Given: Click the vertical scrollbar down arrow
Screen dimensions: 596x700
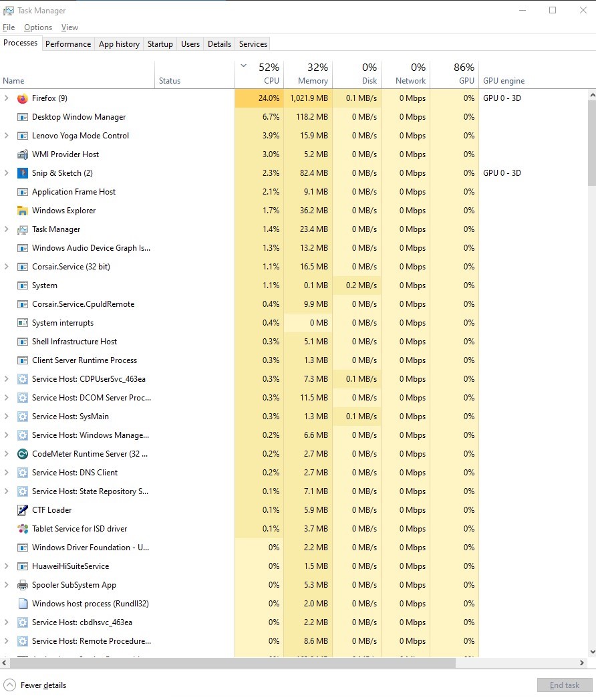Looking at the screenshot, I should 593,652.
